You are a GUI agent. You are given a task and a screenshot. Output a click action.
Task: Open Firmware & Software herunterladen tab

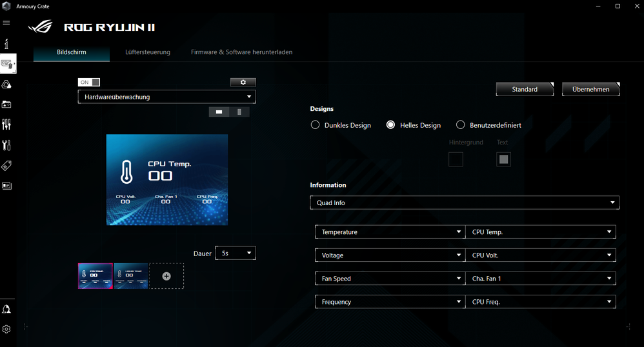pyautogui.click(x=241, y=52)
